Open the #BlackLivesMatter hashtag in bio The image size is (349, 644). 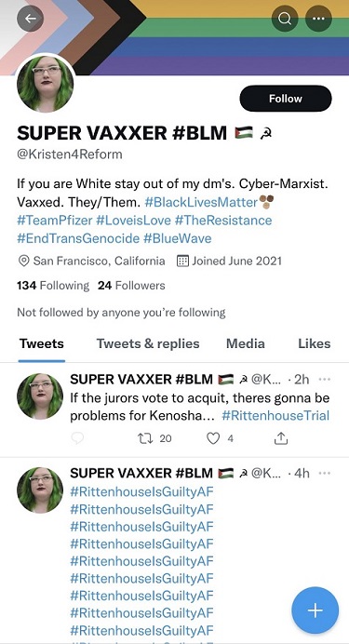pos(201,202)
